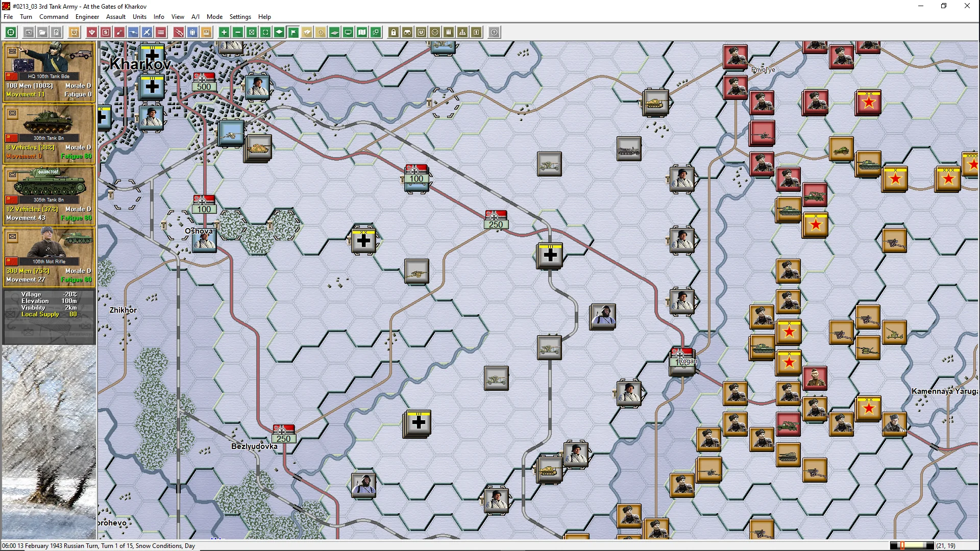Toggle the green flag objectives button
The image size is (980, 551).
click(293, 32)
